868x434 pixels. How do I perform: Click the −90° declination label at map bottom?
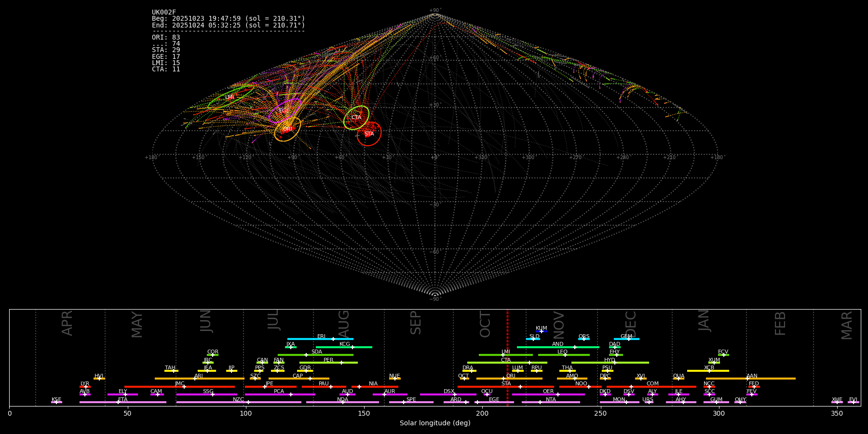tap(434, 299)
